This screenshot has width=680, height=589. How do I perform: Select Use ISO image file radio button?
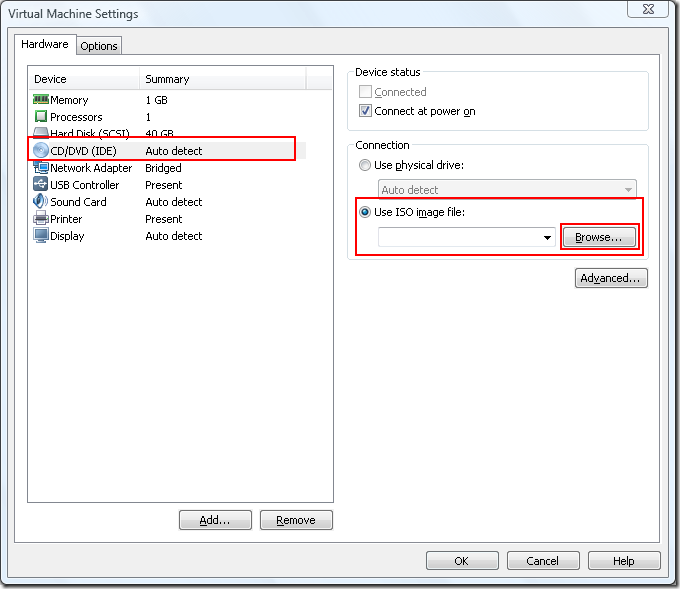point(365,212)
